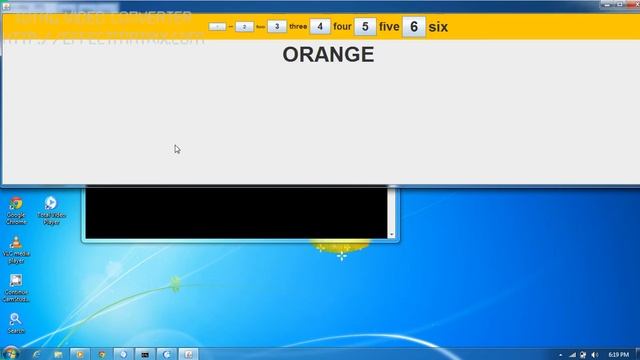This screenshot has width=640, height=360.
Task: Click the 'three' label text
Action: (298, 27)
